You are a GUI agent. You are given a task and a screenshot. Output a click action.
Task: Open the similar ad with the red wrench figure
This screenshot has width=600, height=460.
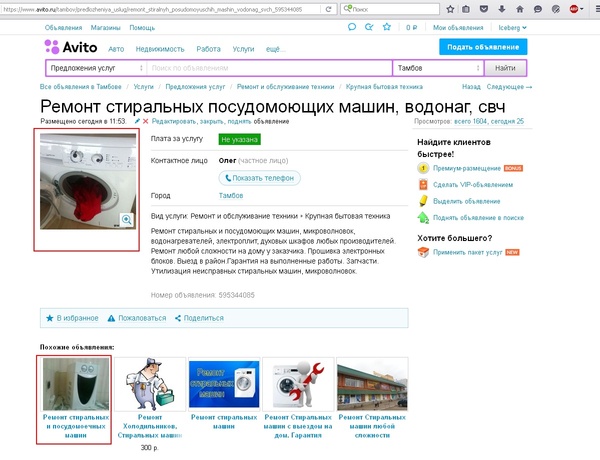click(298, 384)
